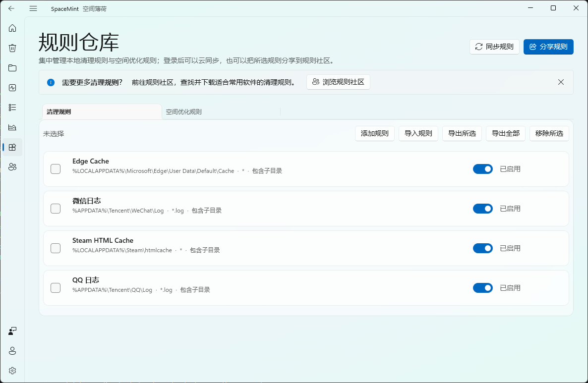Switch to 清理规则 tab
This screenshot has width=588, height=383.
click(102, 111)
